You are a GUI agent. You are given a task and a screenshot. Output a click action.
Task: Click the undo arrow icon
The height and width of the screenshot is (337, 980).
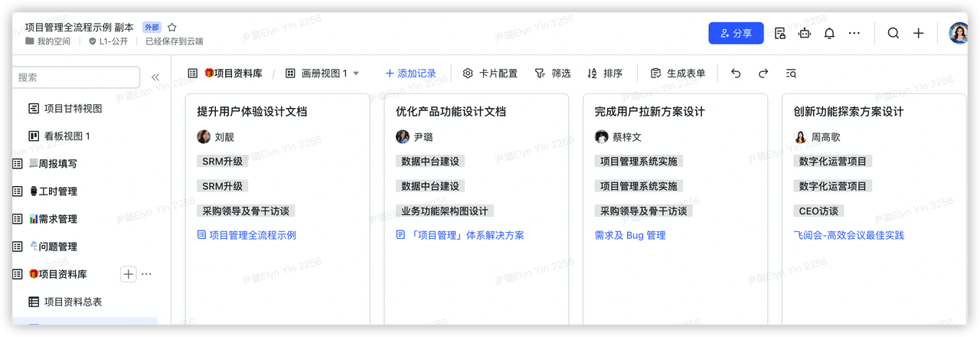click(736, 74)
